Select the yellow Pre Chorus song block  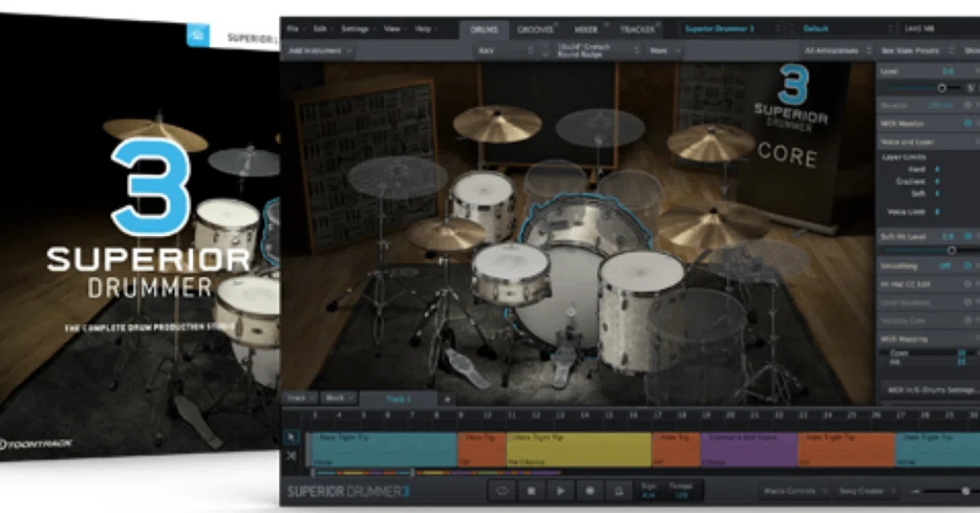(x=579, y=449)
